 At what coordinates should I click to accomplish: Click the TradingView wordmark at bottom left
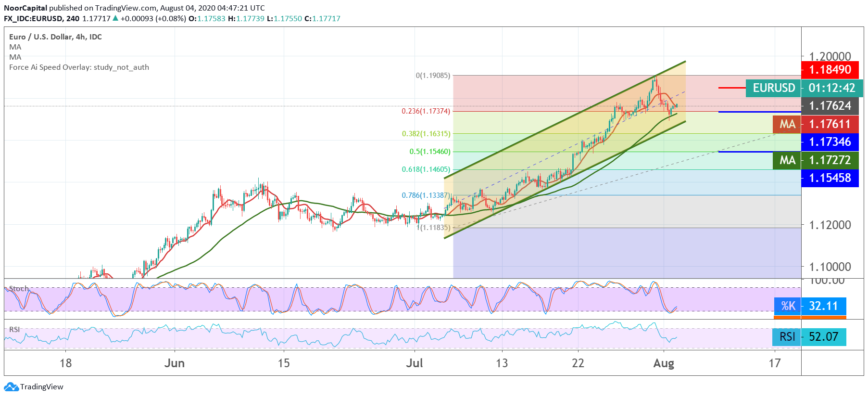point(42,387)
